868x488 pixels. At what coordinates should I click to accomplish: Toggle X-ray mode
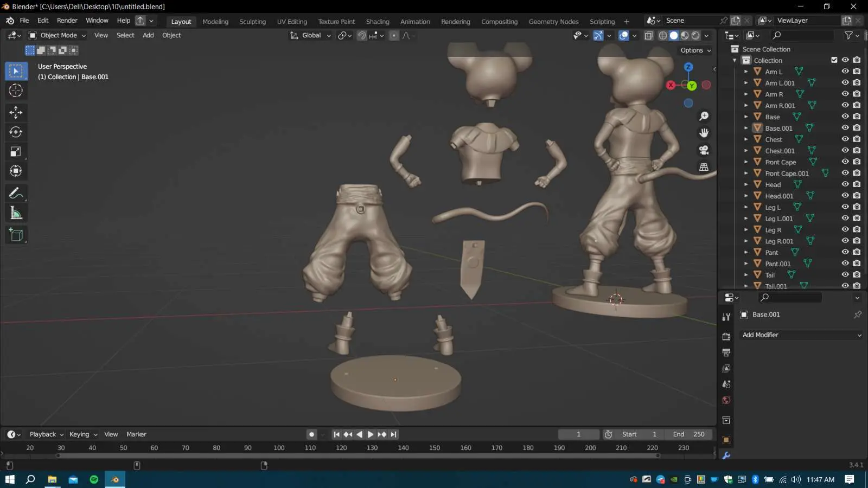tap(648, 35)
